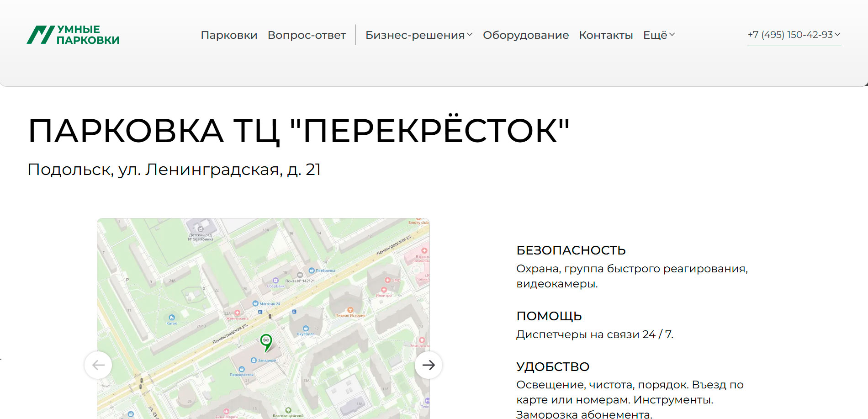868x419 pixels.
Task: Click the Умные Парковки logo
Action: click(x=73, y=35)
